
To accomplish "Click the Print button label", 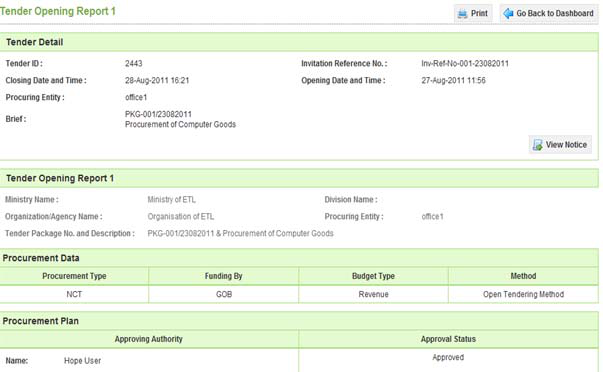I will [x=479, y=13].
